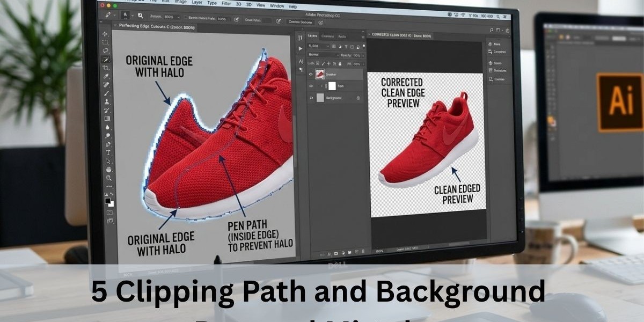Hide the Background layer with its eye icon
644x322 pixels.
[311, 98]
